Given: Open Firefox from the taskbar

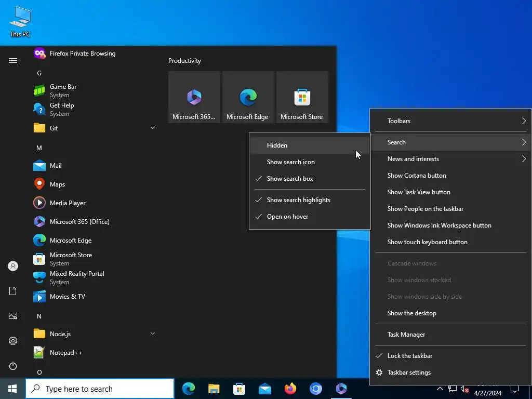Looking at the screenshot, I should [x=290, y=389].
